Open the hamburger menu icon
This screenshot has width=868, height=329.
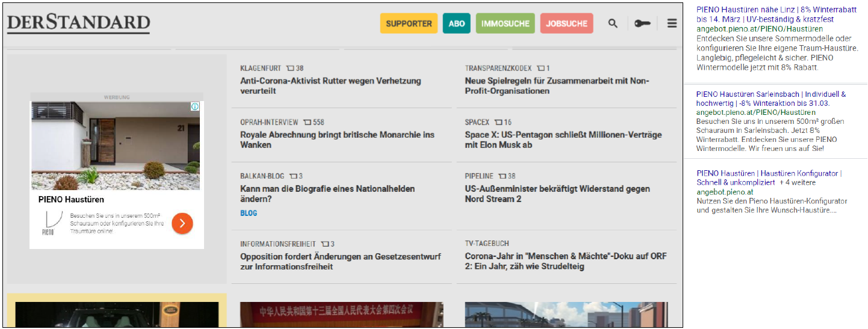672,23
